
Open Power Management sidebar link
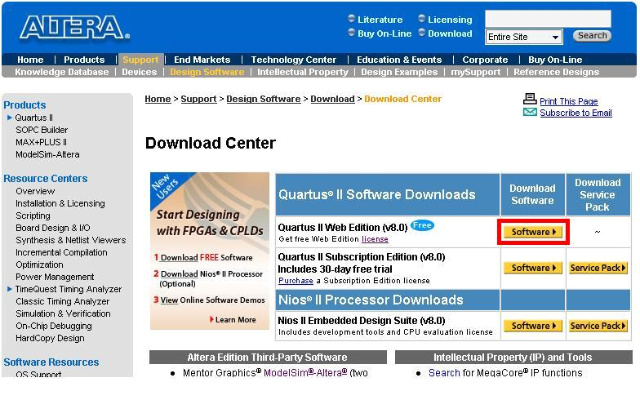(x=55, y=277)
